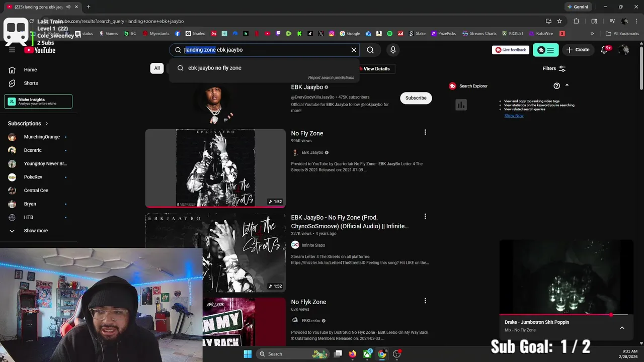Screen dimensions: 644x362
Task: Open the EBKLeebo channel
Action: (x=311, y=321)
